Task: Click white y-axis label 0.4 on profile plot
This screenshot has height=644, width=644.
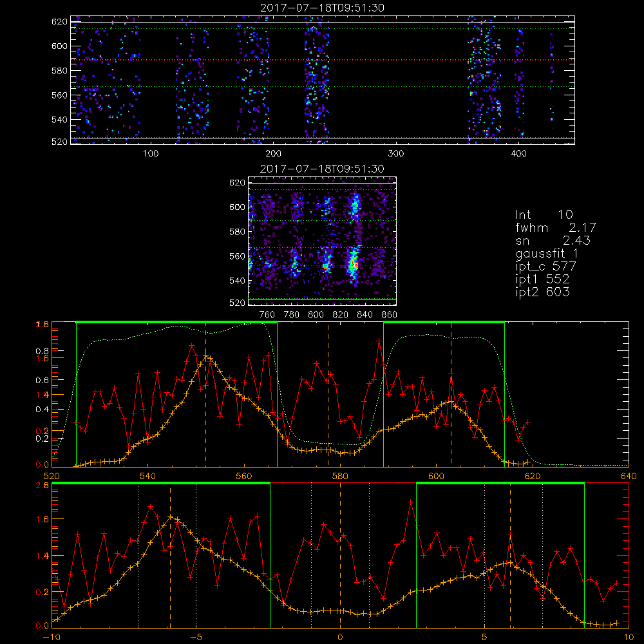Action: click(x=42, y=410)
